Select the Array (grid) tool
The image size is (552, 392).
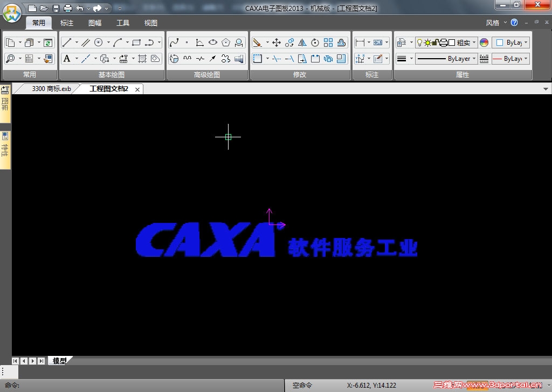coord(328,43)
